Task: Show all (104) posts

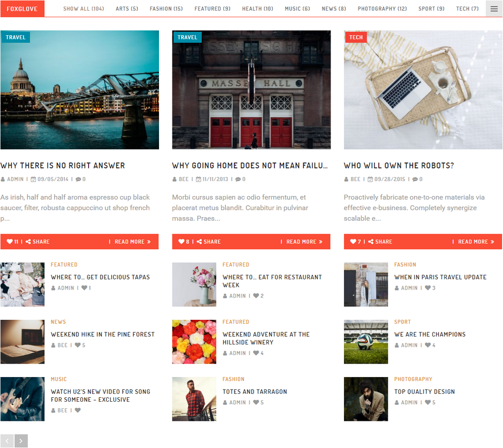Action: click(x=83, y=9)
